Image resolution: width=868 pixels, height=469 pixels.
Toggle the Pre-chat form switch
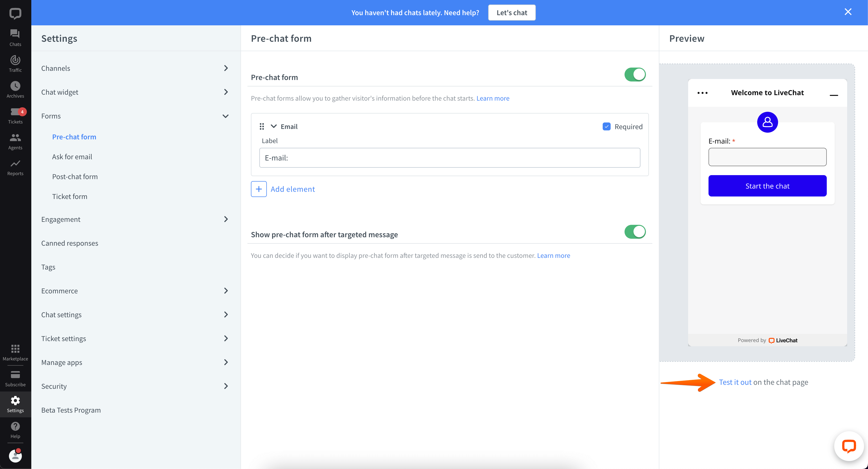pos(635,75)
